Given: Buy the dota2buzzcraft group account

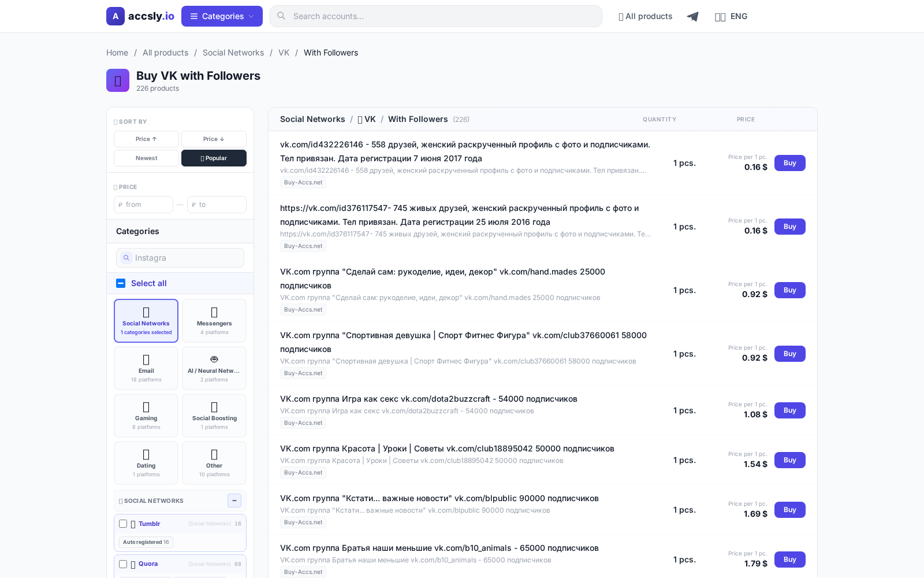Looking at the screenshot, I should point(789,410).
